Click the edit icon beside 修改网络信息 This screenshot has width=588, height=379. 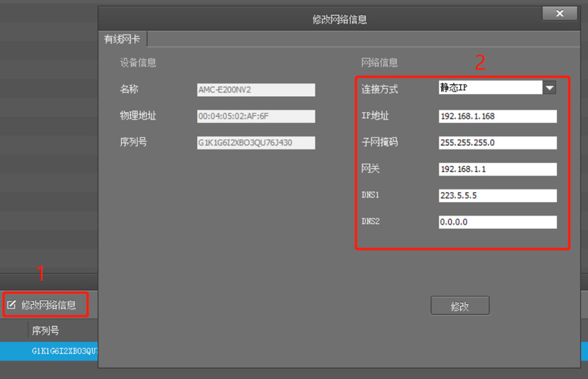point(12,305)
